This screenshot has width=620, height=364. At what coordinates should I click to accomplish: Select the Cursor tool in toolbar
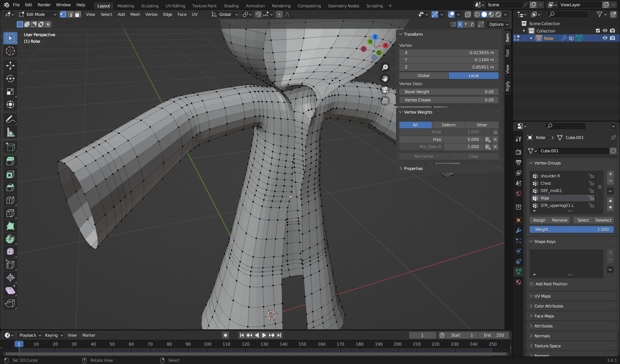click(10, 51)
